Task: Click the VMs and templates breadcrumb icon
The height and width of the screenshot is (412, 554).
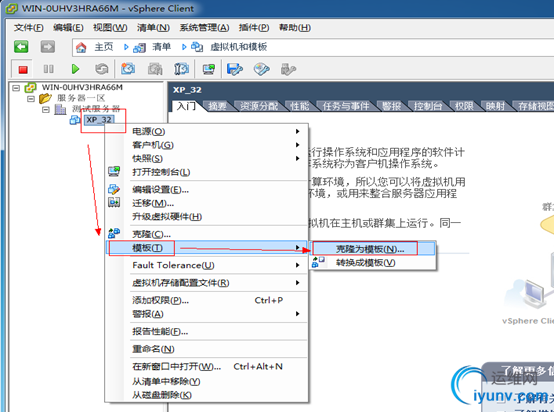Action: 197,47
